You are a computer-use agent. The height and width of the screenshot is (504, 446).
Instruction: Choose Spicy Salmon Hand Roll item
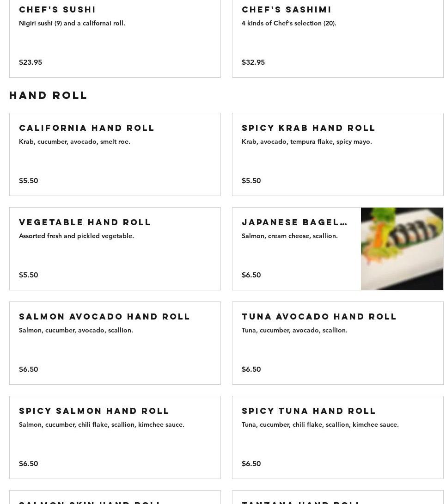coord(115,437)
